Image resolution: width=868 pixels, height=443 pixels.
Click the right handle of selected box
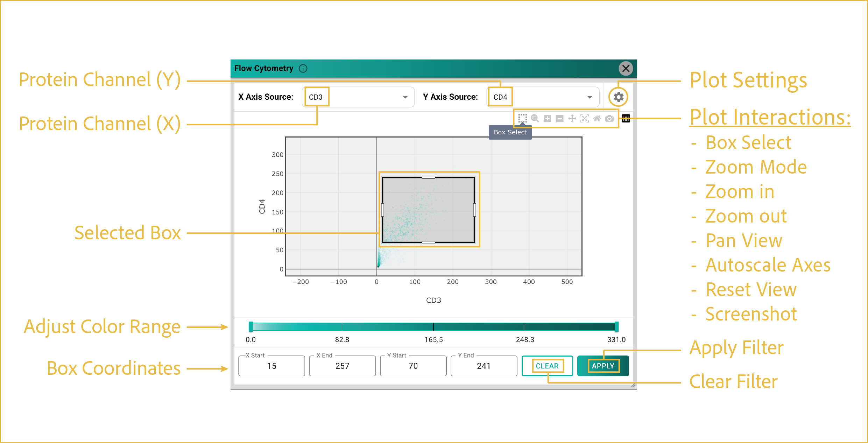(474, 210)
